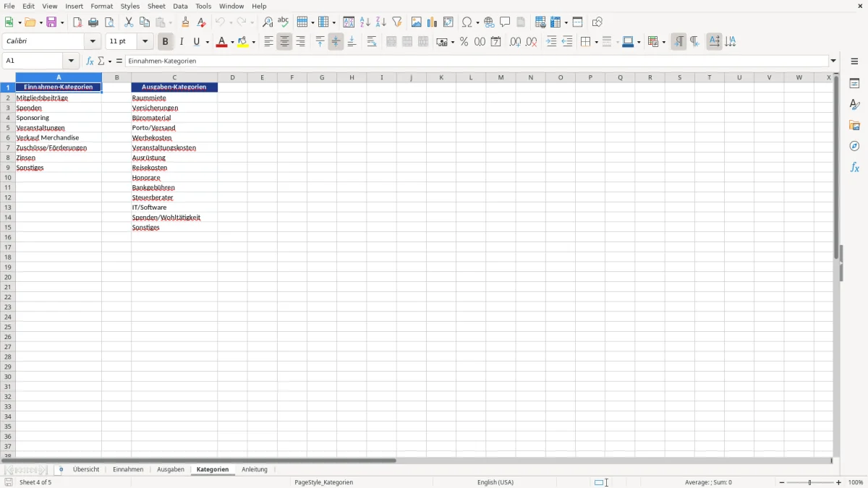The image size is (868, 488).
Task: Open the sidebar Properties deck
Action: pyautogui.click(x=854, y=83)
